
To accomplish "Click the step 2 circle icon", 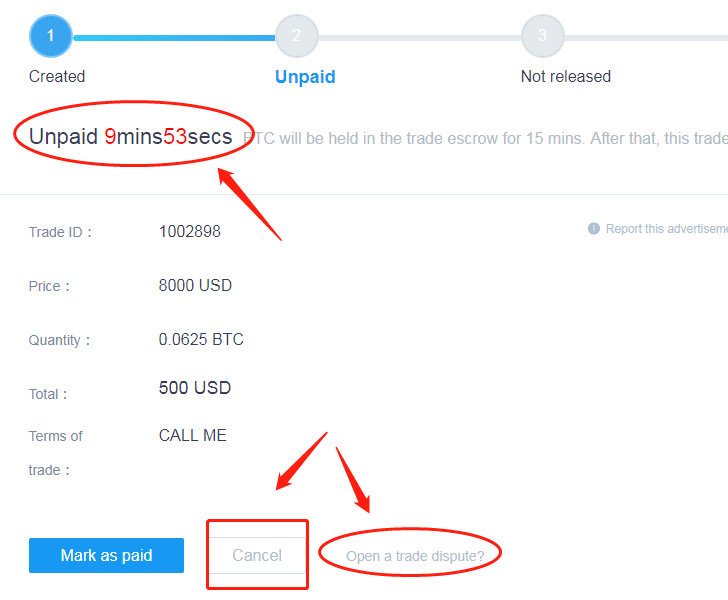I will pos(296,36).
